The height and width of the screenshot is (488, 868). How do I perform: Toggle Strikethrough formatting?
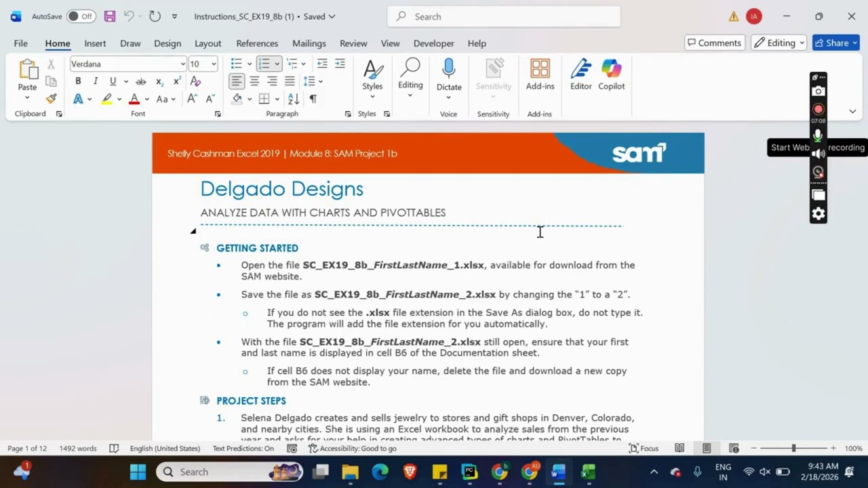pyautogui.click(x=141, y=81)
